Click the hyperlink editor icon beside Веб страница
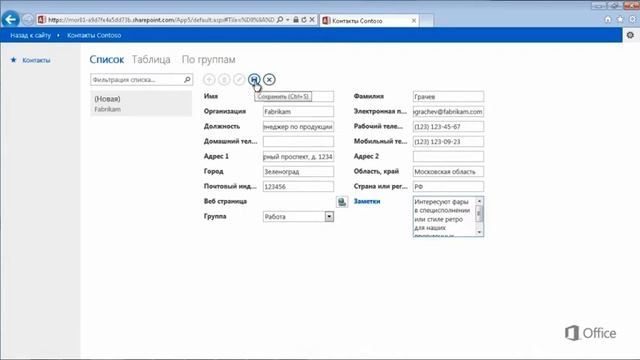This screenshot has height=360, width=640. pos(342,202)
